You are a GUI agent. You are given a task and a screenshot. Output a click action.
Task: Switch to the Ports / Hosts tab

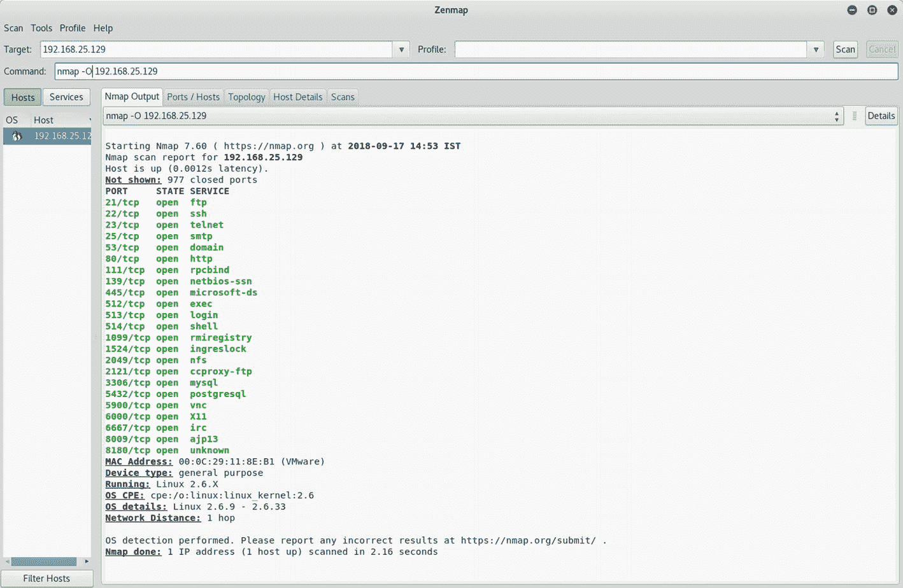click(x=193, y=97)
